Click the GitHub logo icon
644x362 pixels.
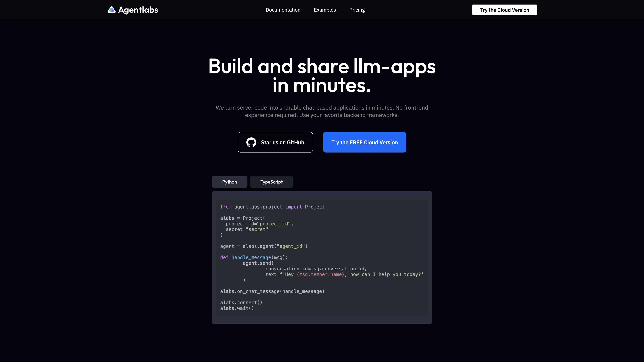(251, 142)
